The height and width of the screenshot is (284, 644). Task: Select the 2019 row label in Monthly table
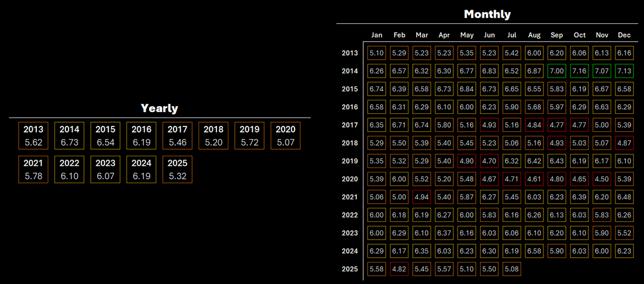(349, 161)
